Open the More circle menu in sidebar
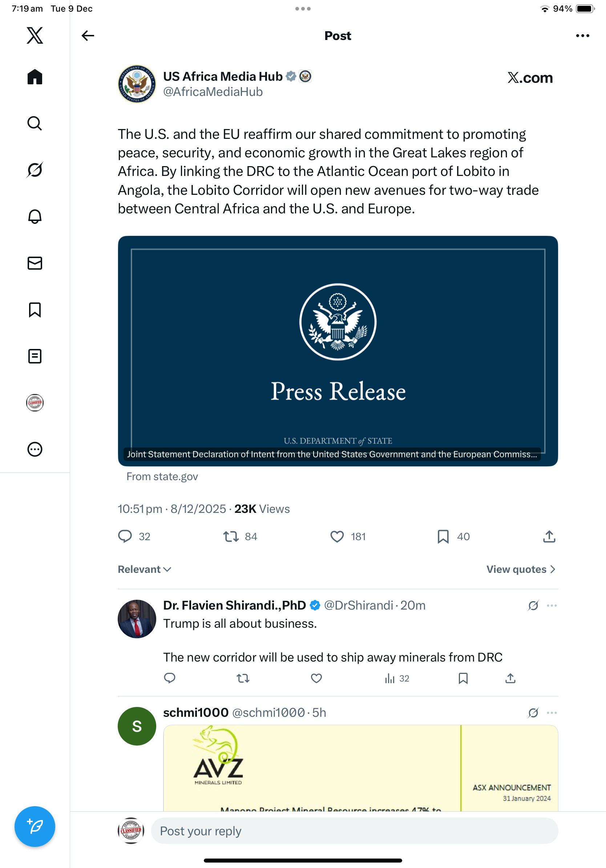606x868 pixels. click(x=35, y=450)
